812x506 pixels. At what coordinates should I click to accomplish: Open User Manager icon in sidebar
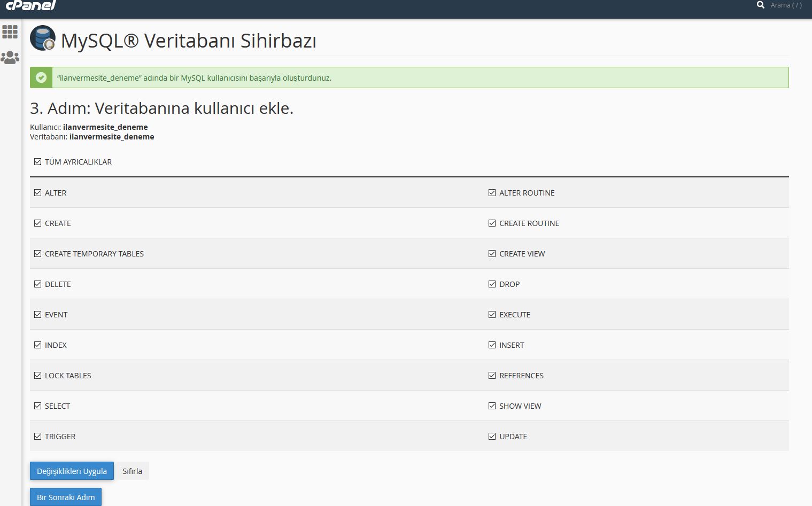tap(10, 57)
